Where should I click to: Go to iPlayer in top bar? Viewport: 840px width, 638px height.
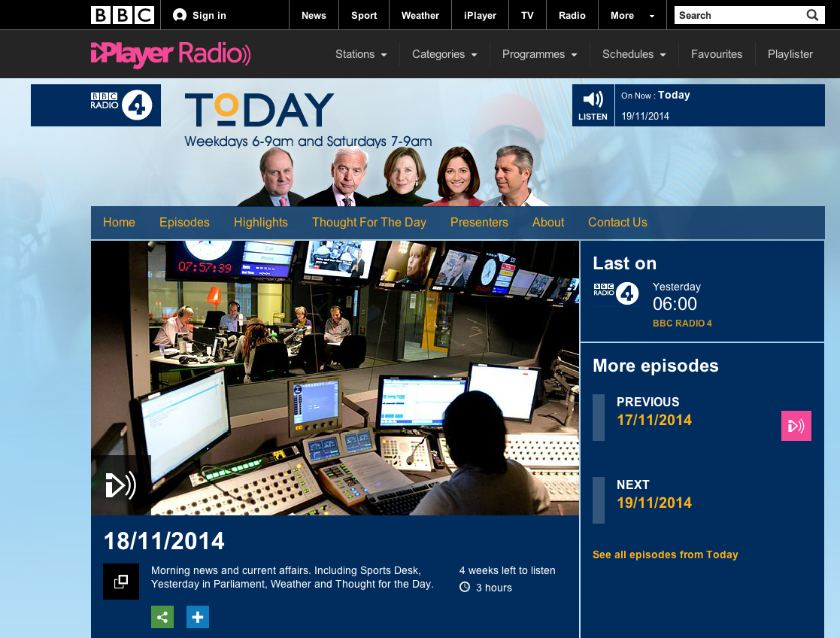coord(480,15)
